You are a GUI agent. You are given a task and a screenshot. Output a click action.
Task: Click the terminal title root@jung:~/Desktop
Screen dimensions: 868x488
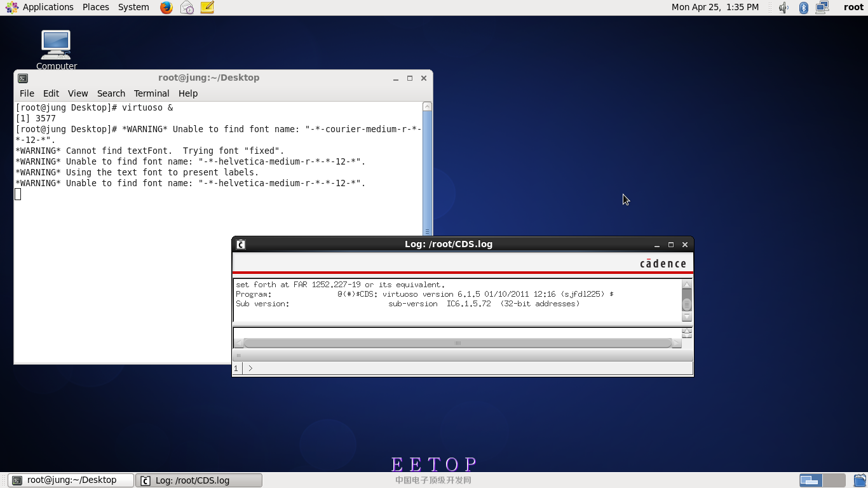point(209,78)
